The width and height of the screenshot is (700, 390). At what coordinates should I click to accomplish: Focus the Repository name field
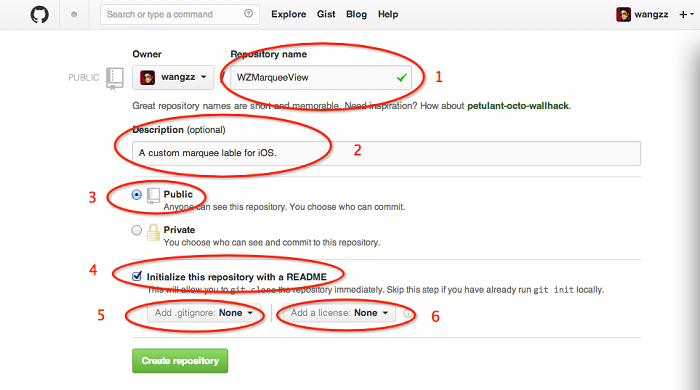pyautogui.click(x=321, y=78)
